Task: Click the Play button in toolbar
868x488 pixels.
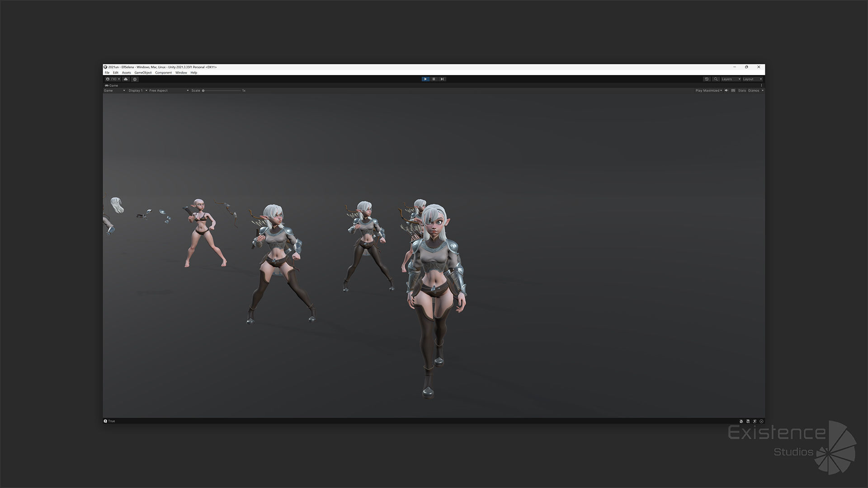Action: click(425, 79)
